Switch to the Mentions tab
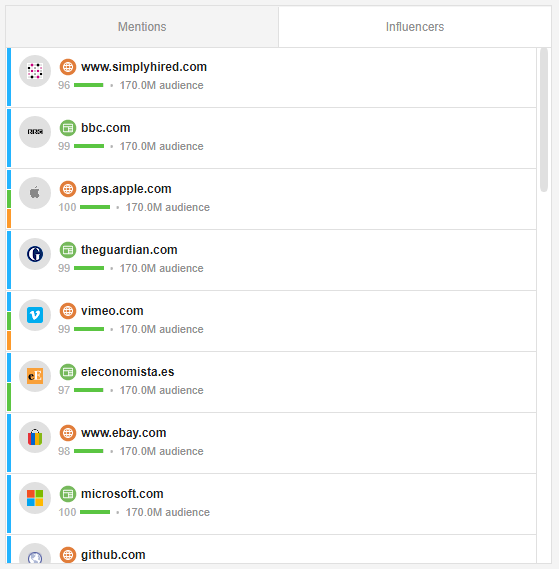This screenshot has width=559, height=569. pyautogui.click(x=142, y=27)
